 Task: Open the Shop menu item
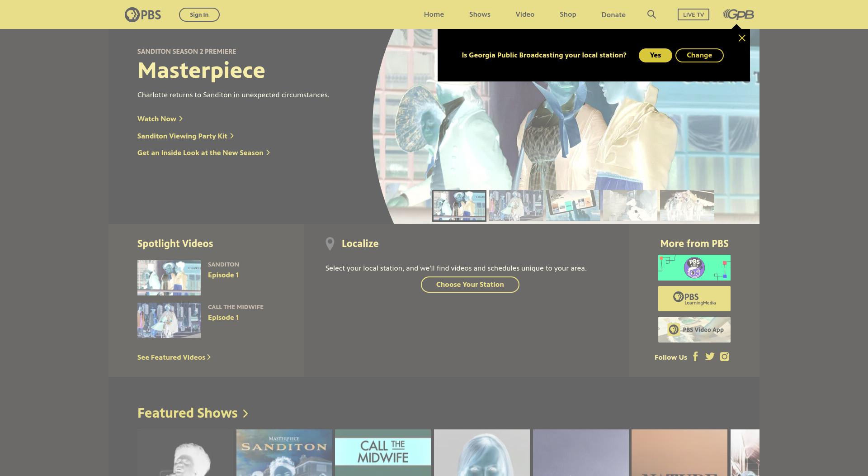pos(568,14)
